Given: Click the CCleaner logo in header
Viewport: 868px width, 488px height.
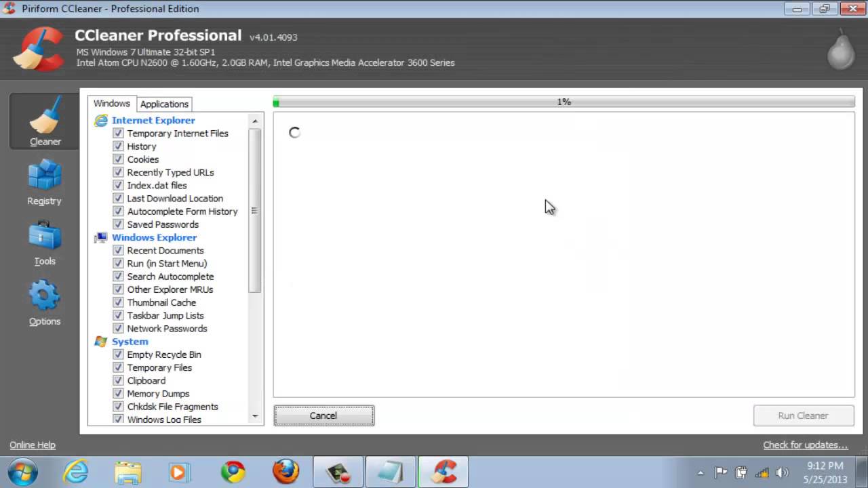Looking at the screenshot, I should (x=38, y=48).
